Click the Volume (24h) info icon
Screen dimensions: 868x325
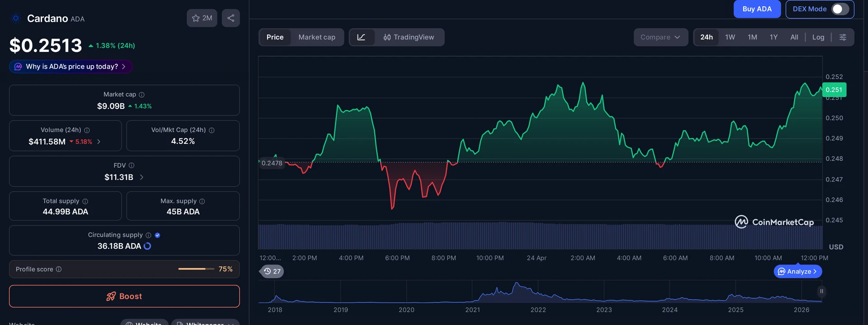[87, 130]
